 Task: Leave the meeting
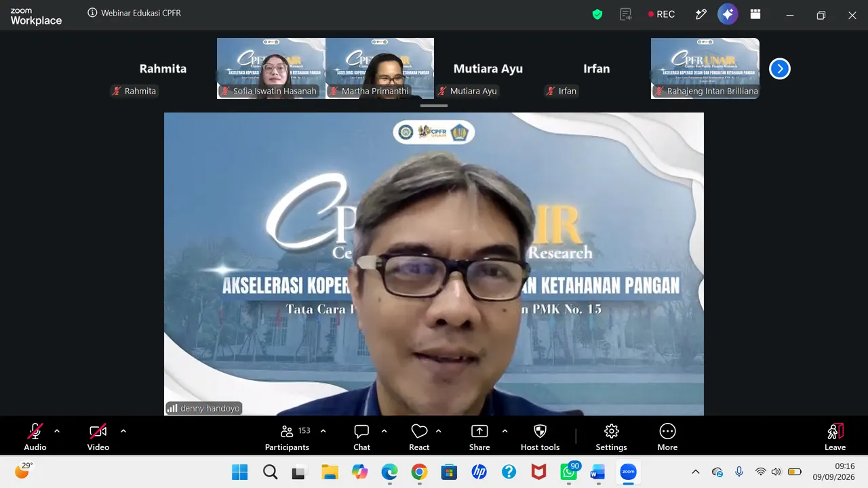coord(835,436)
